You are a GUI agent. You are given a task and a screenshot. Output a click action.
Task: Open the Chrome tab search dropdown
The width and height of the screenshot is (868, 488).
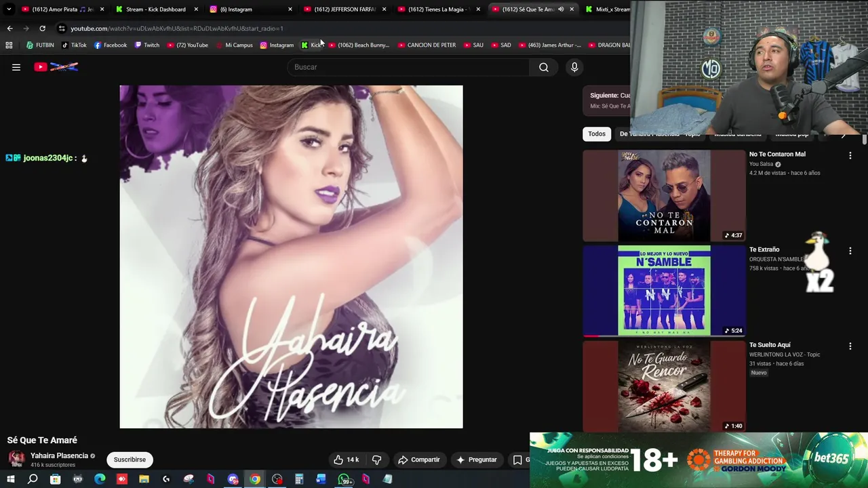[9, 9]
